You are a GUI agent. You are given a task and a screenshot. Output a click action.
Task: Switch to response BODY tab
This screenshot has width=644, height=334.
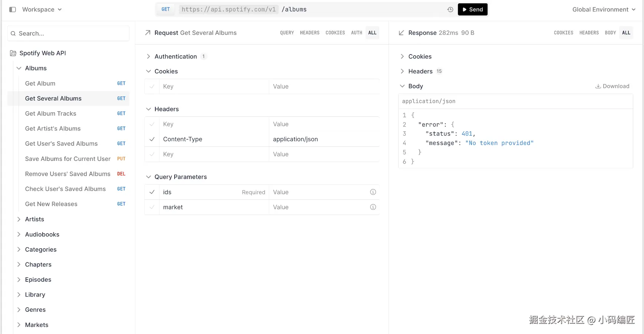coord(610,33)
